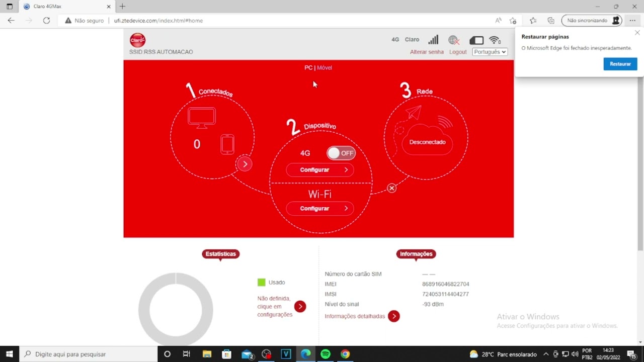Screen dimensions: 644x362
Task: Click Windows Start button
Action: click(9, 354)
